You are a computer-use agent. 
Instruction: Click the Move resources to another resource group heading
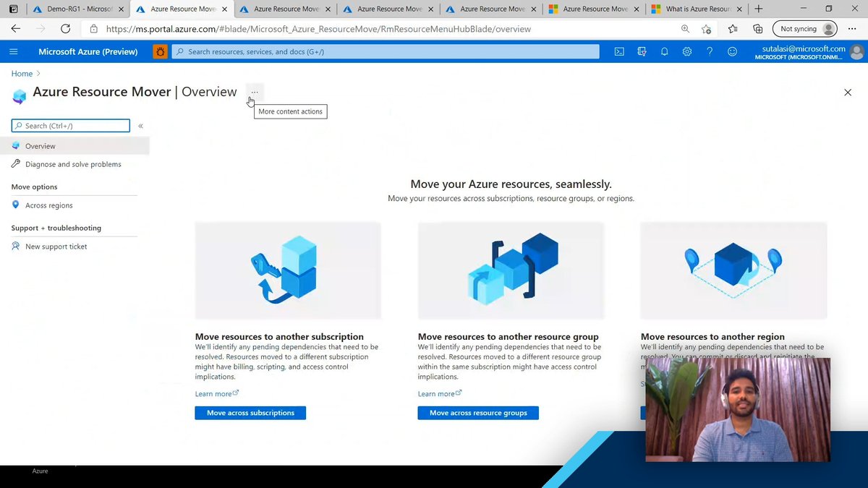click(509, 337)
